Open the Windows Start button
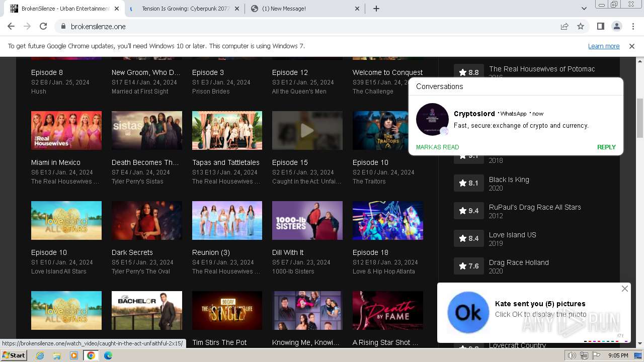 click(14, 355)
